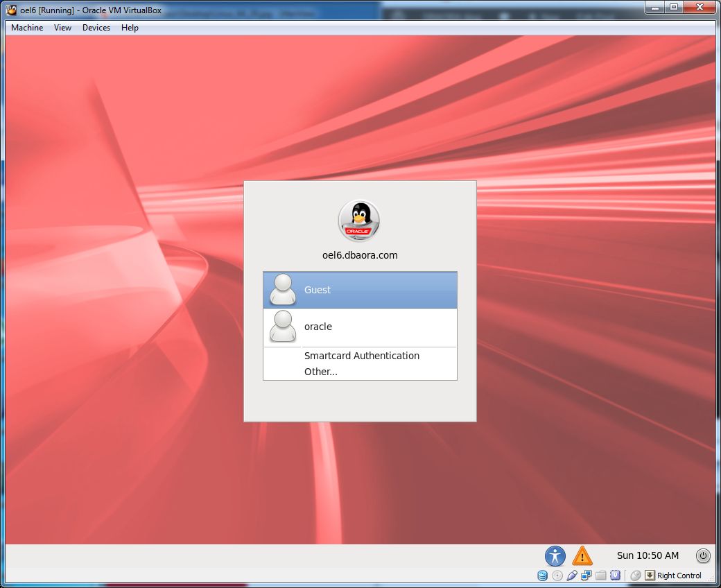Click the oel6.dbaora.com hostname text
The image size is (721, 588).
coord(360,255)
